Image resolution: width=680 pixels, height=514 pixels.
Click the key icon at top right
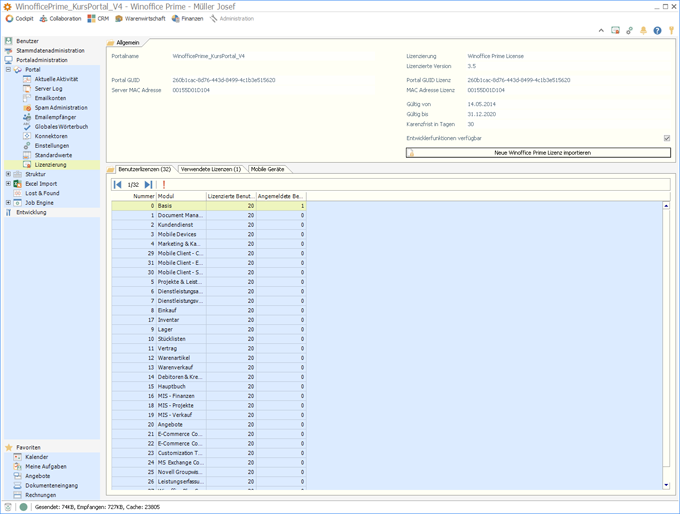671,30
